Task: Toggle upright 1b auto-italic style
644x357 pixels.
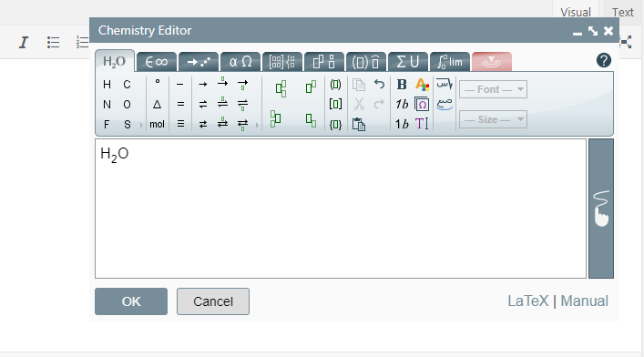Action: point(402,124)
